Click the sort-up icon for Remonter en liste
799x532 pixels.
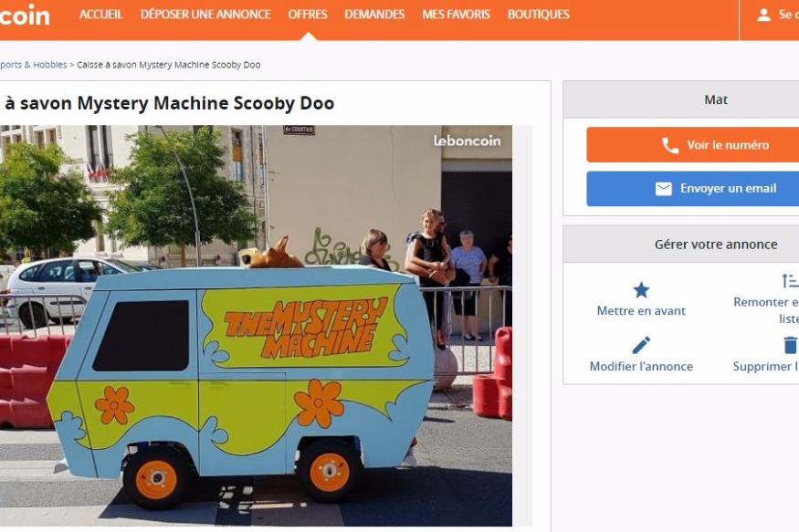791,281
